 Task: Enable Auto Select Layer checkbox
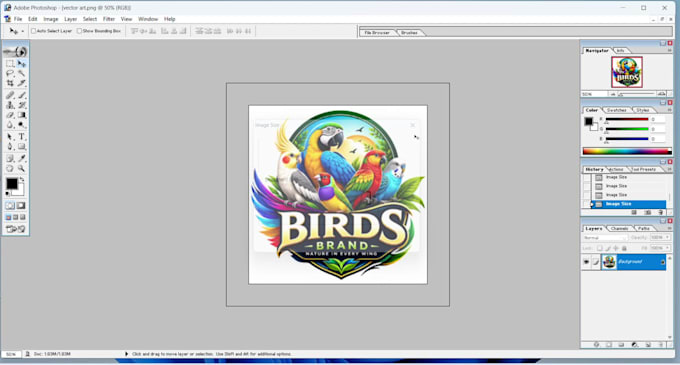coord(33,31)
